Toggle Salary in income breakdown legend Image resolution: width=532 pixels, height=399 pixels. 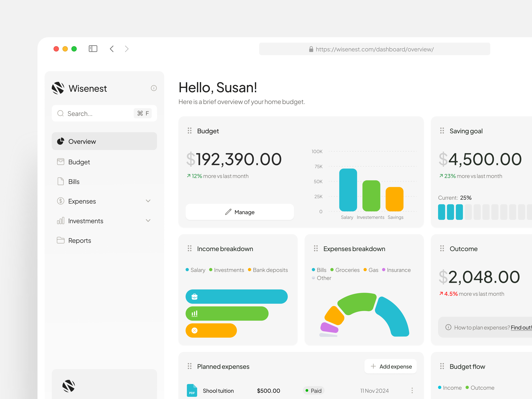[195, 270]
